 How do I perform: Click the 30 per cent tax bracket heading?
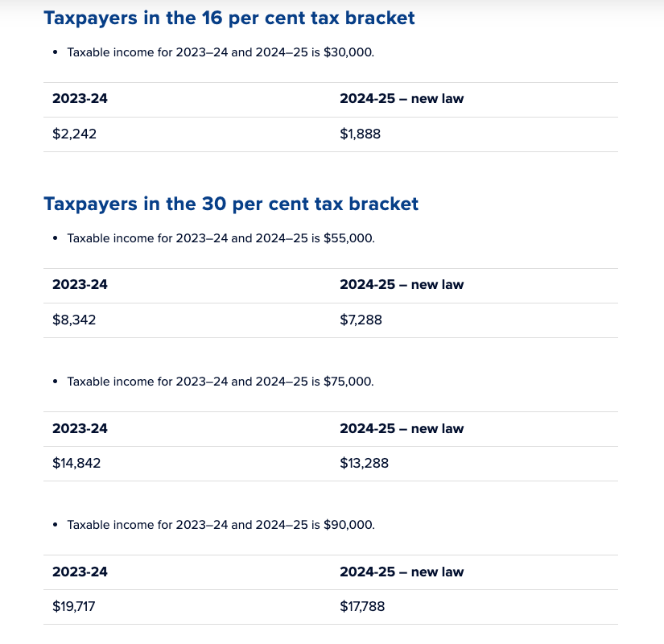(x=231, y=204)
